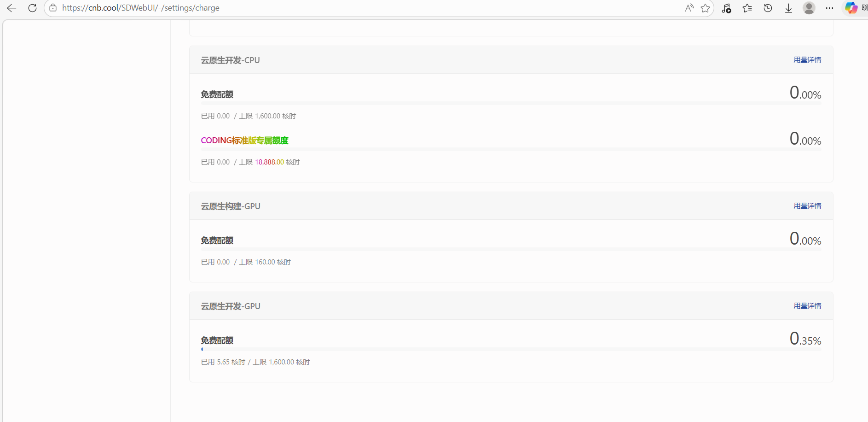This screenshot has width=868, height=422.
Task: Click the CODING标准版专属额度 progress bar
Action: tap(511, 149)
